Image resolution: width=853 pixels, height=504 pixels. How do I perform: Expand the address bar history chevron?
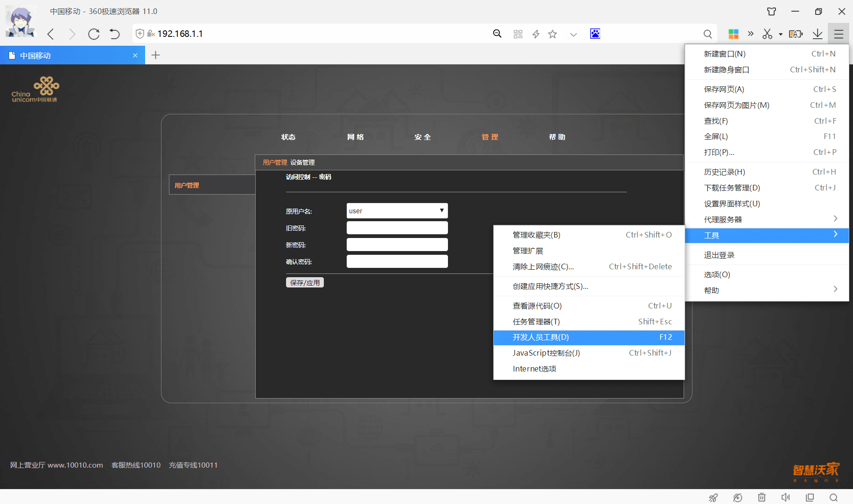(x=573, y=34)
